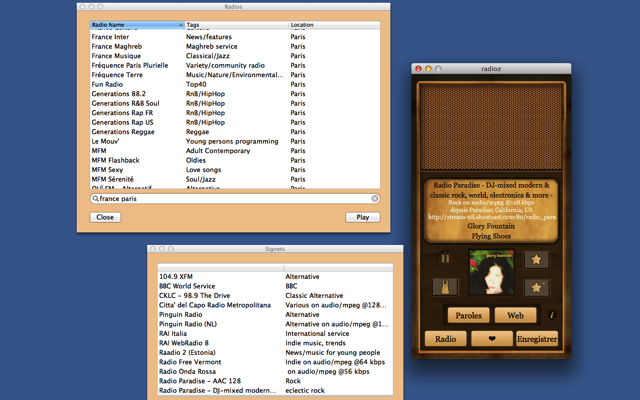The width and height of the screenshot is (640, 400).
Task: Select the Fun Radio station row
Action: click(x=108, y=84)
